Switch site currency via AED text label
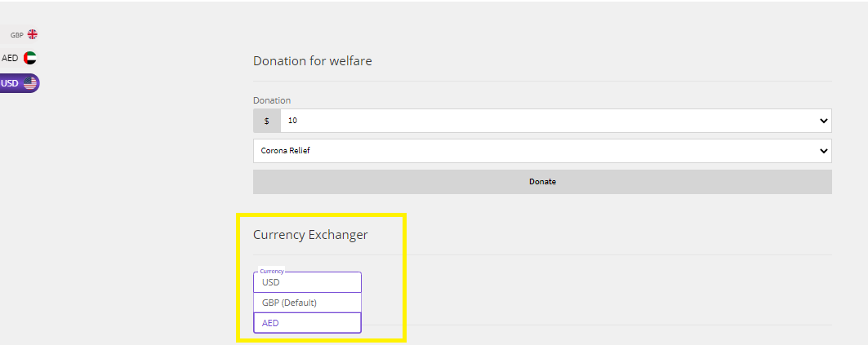The height and width of the screenshot is (345, 868). click(x=10, y=58)
